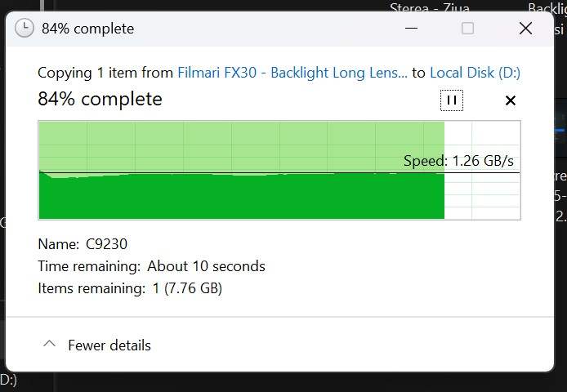Click the clock icon in the title bar
Screen dimensions: 567x392
pos(25,29)
